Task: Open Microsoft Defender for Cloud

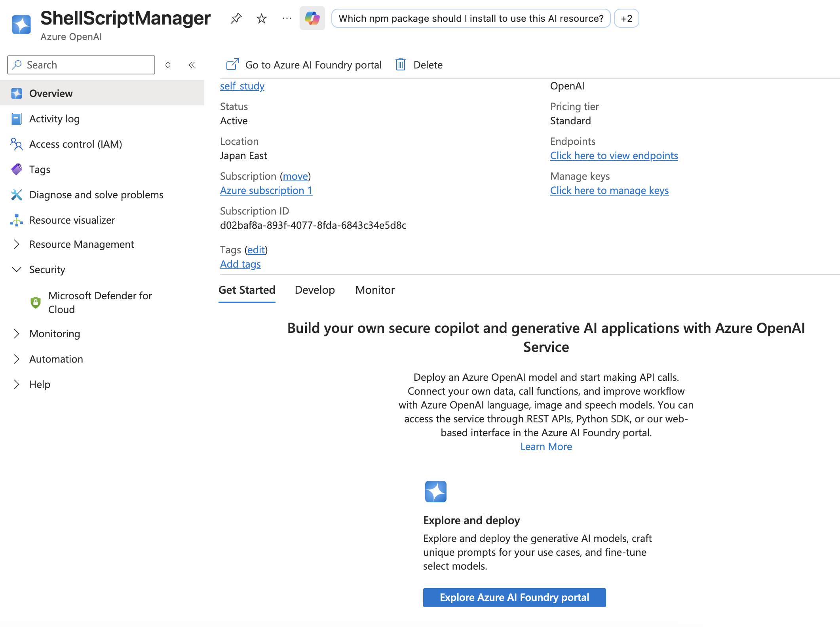Action: pyautogui.click(x=100, y=302)
